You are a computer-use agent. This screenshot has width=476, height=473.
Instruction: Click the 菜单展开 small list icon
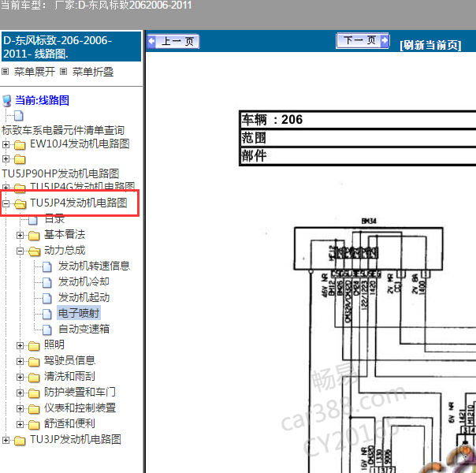[6, 72]
